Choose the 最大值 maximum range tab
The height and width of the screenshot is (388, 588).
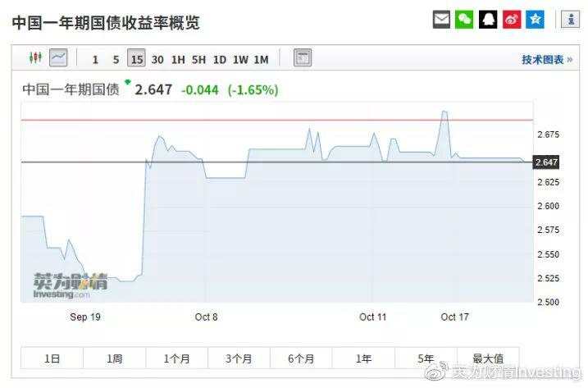488,358
